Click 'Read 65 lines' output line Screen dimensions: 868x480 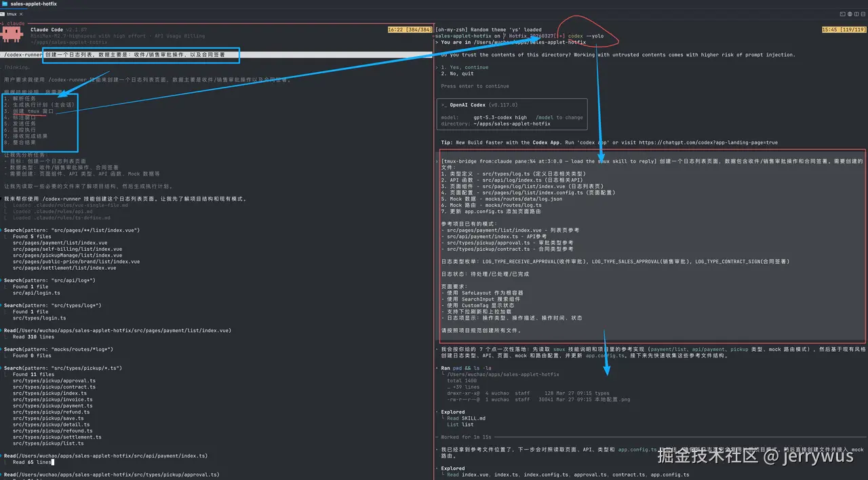click(32, 462)
